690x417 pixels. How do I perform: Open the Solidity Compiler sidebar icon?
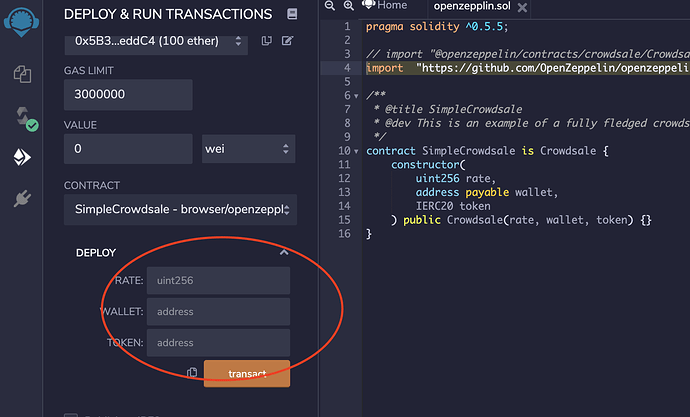26,118
